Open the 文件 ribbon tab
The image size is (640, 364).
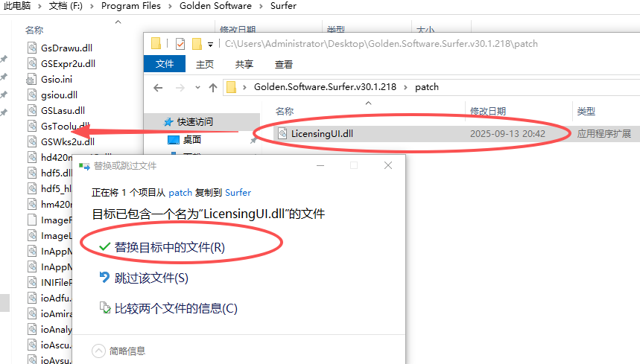165,64
